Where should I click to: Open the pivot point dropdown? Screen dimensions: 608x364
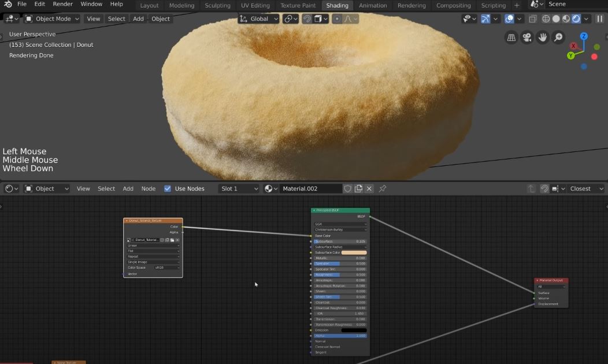coord(291,18)
